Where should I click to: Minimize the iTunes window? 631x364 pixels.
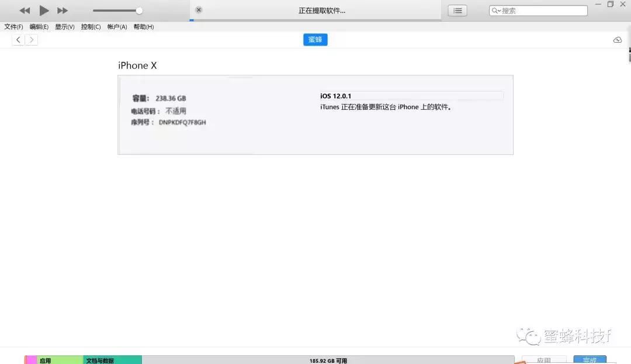[598, 4]
